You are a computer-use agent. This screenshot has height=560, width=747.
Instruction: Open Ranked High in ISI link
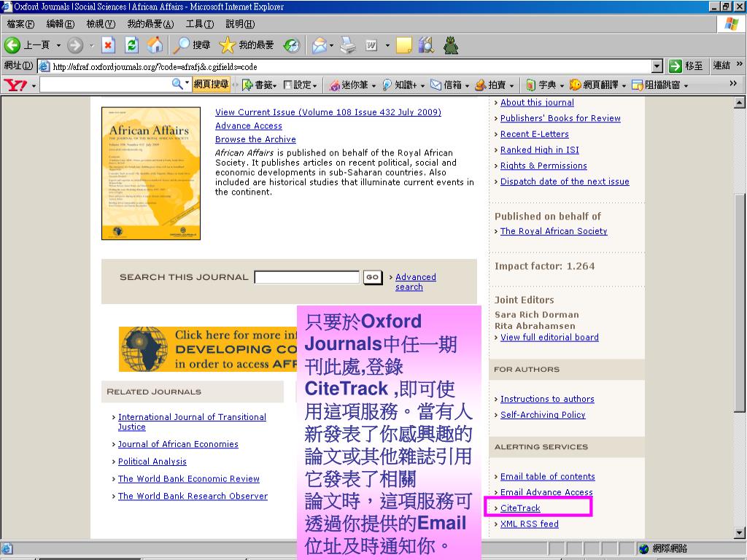click(x=539, y=150)
